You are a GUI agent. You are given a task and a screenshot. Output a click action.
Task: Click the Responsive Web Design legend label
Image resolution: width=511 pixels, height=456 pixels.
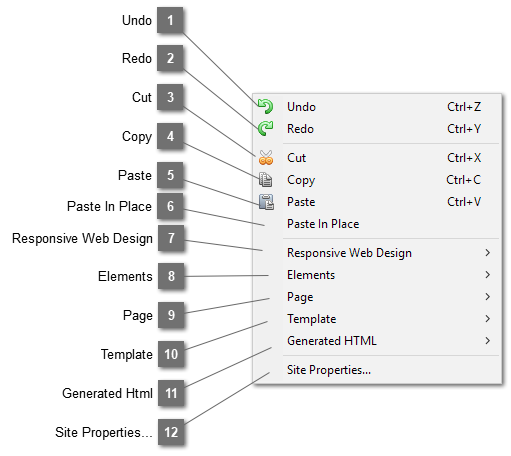point(82,239)
